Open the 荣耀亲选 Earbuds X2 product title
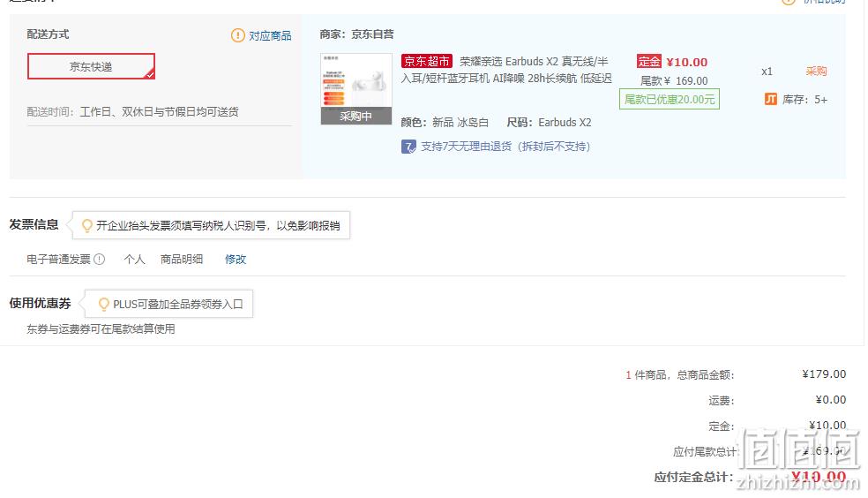The width and height of the screenshot is (868, 498). 506,70
